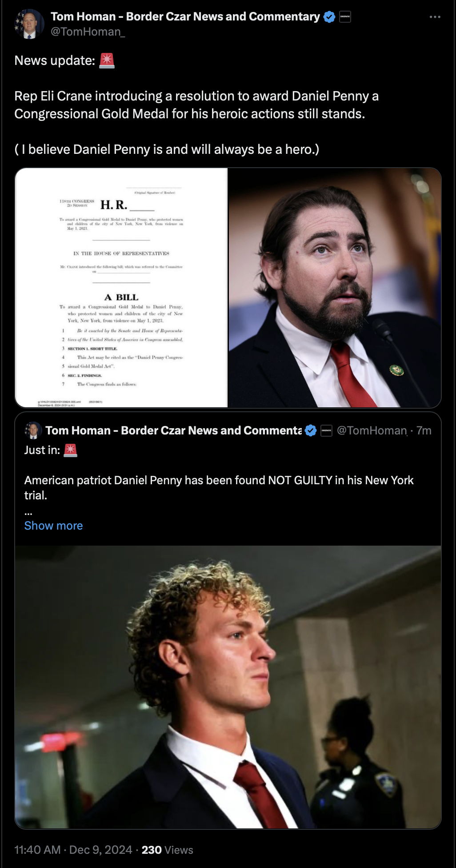Click the siren emoji after 'Just in:'
Viewport: 456px width, 868px height.
pyautogui.click(x=70, y=450)
